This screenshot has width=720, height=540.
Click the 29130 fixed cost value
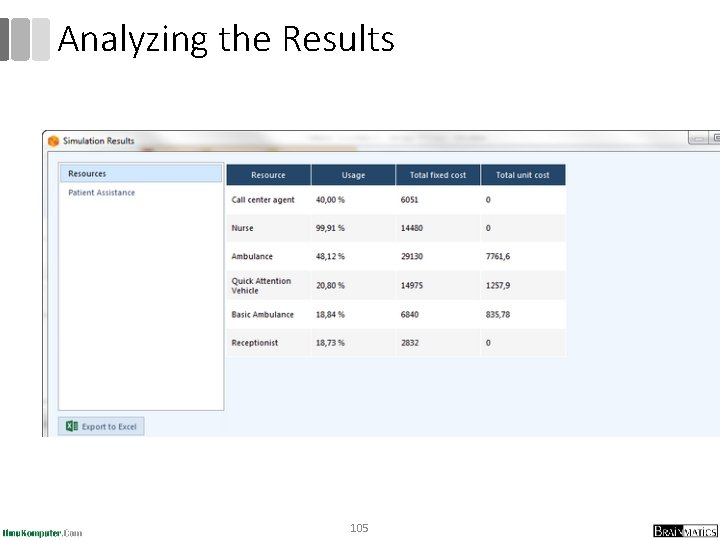412,256
